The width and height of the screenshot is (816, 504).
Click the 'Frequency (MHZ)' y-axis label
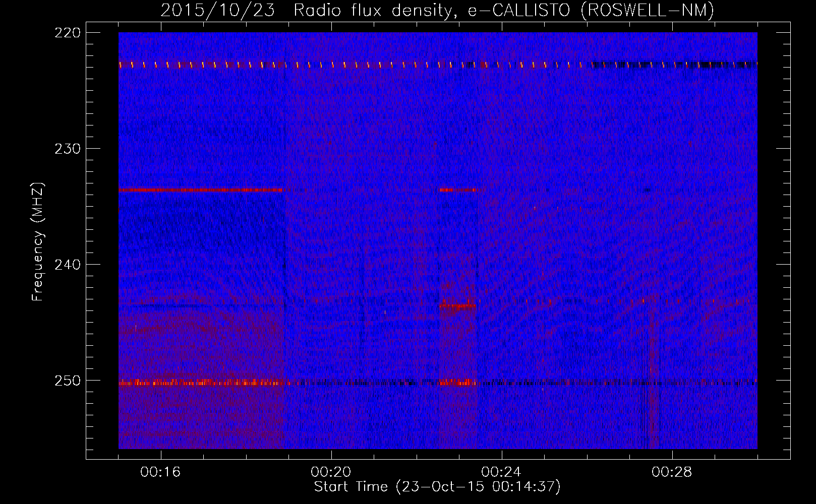pyautogui.click(x=38, y=241)
